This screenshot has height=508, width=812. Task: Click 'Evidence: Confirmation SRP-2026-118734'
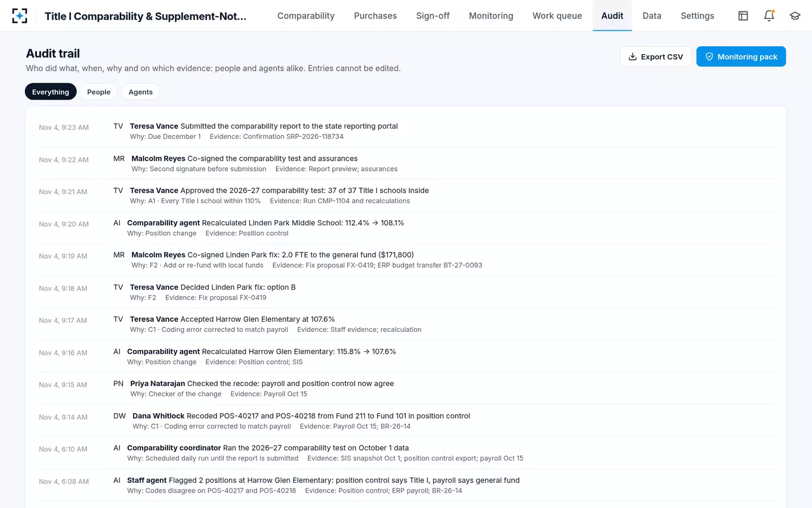(276, 137)
